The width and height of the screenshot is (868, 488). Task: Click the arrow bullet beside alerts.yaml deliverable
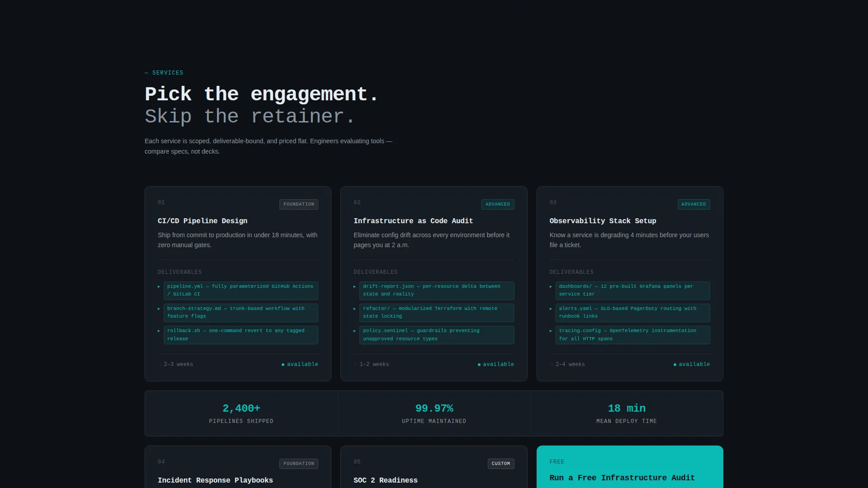point(551,309)
